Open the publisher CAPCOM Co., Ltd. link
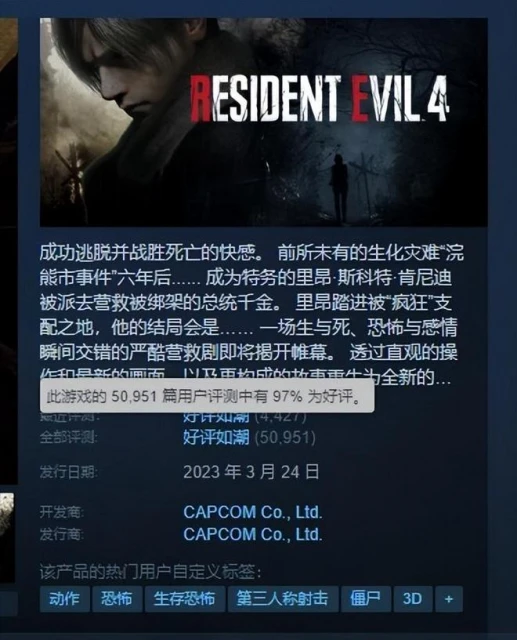 [x=253, y=534]
